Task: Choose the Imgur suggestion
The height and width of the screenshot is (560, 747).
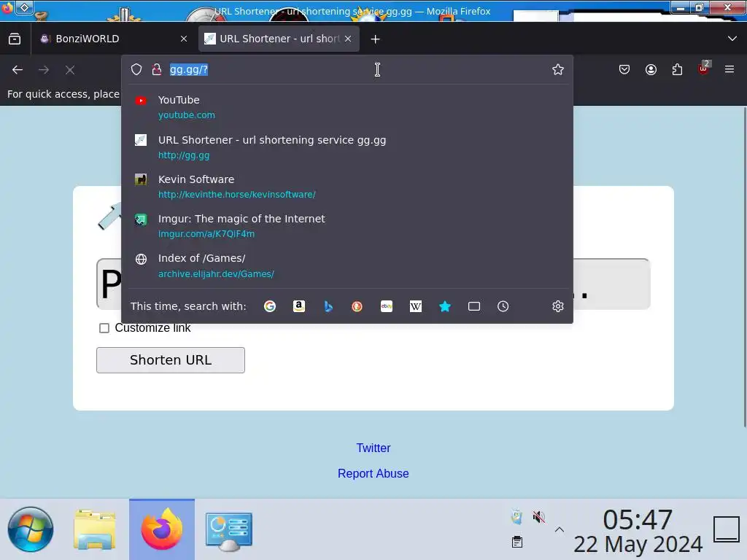Action: coord(347,226)
